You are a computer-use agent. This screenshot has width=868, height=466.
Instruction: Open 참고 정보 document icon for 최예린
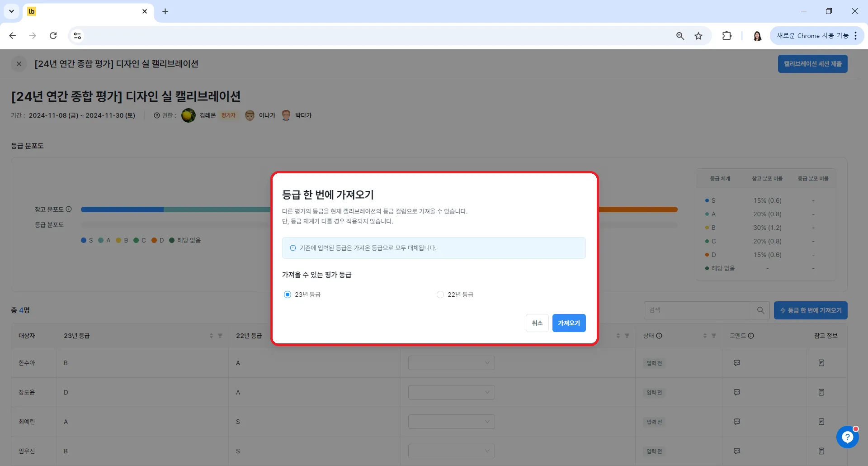click(821, 422)
